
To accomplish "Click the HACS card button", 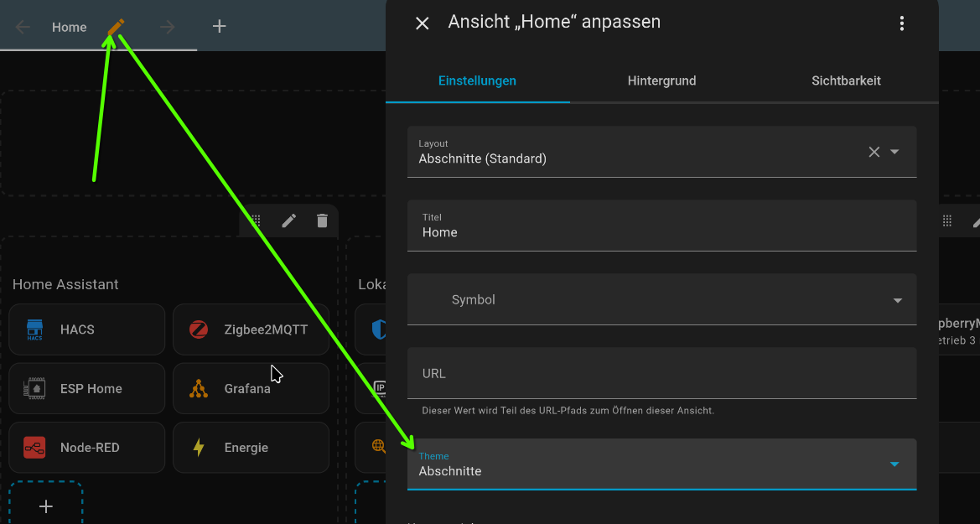I will coord(86,329).
